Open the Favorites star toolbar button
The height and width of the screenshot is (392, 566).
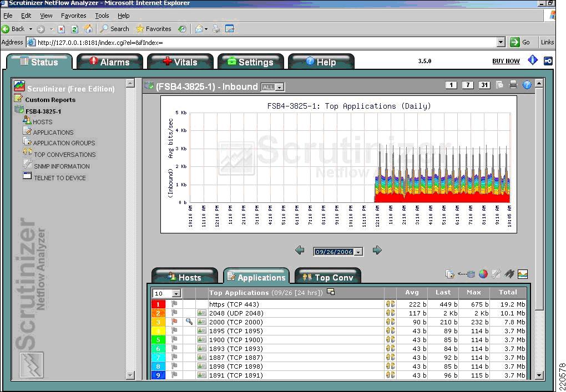click(153, 29)
